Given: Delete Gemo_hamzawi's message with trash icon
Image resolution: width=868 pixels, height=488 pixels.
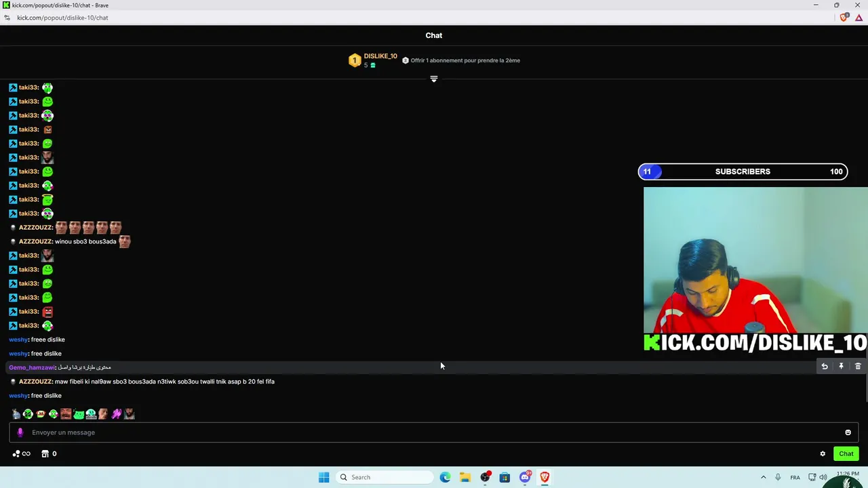Looking at the screenshot, I should click(858, 367).
